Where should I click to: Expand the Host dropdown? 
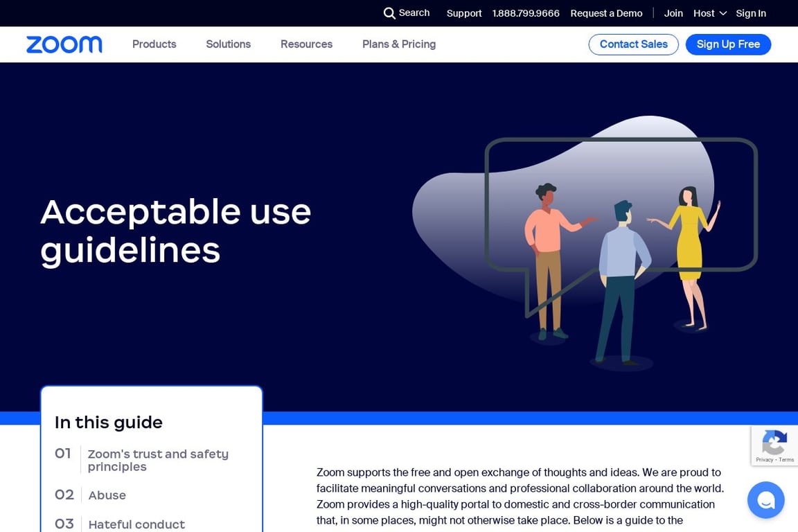(x=709, y=13)
